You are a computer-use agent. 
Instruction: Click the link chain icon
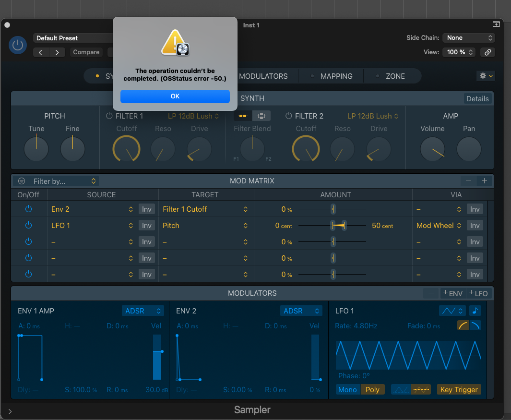487,52
